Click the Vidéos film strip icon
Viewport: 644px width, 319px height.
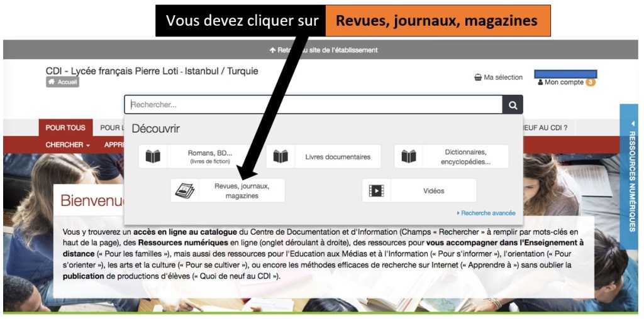376,191
